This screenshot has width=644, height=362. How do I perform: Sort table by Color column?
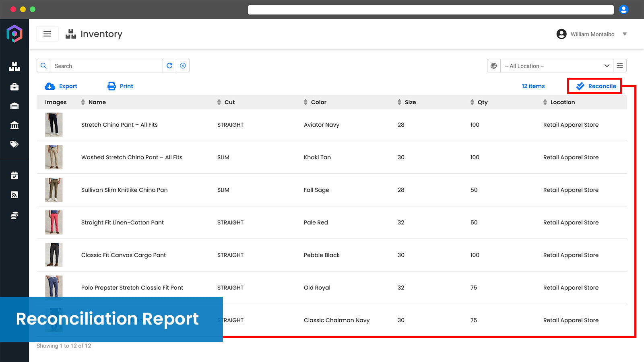(x=315, y=102)
